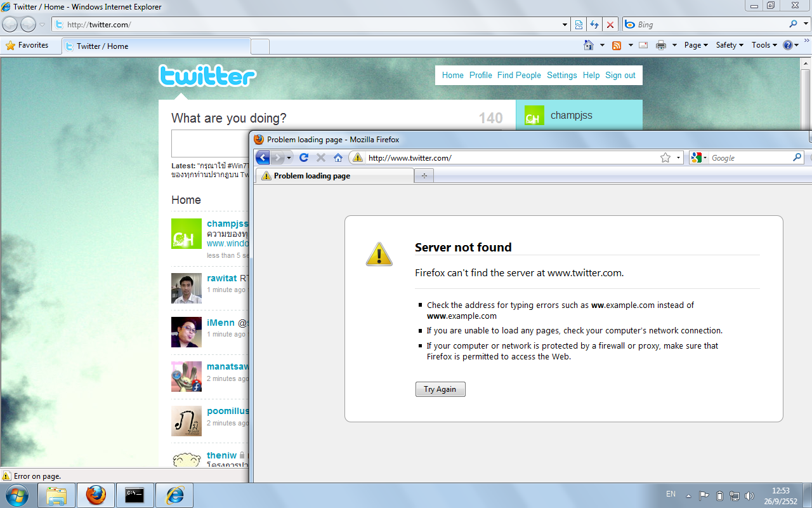Click the volume icon in the system tray
This screenshot has width=812, height=508.
(749, 495)
